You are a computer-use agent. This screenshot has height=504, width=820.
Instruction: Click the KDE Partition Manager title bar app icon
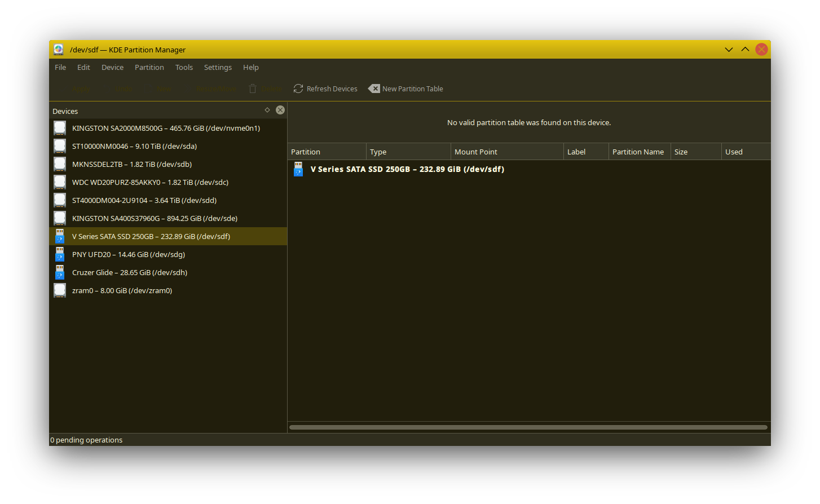59,50
